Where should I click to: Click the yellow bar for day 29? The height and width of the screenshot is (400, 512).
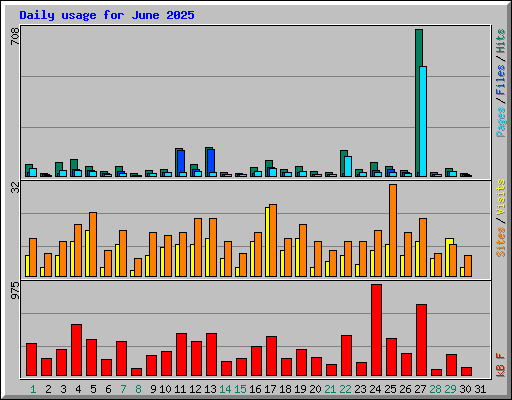pyautogui.click(x=448, y=257)
